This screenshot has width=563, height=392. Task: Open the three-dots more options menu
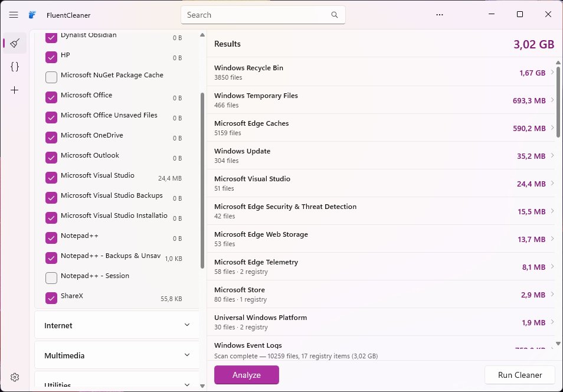click(440, 15)
